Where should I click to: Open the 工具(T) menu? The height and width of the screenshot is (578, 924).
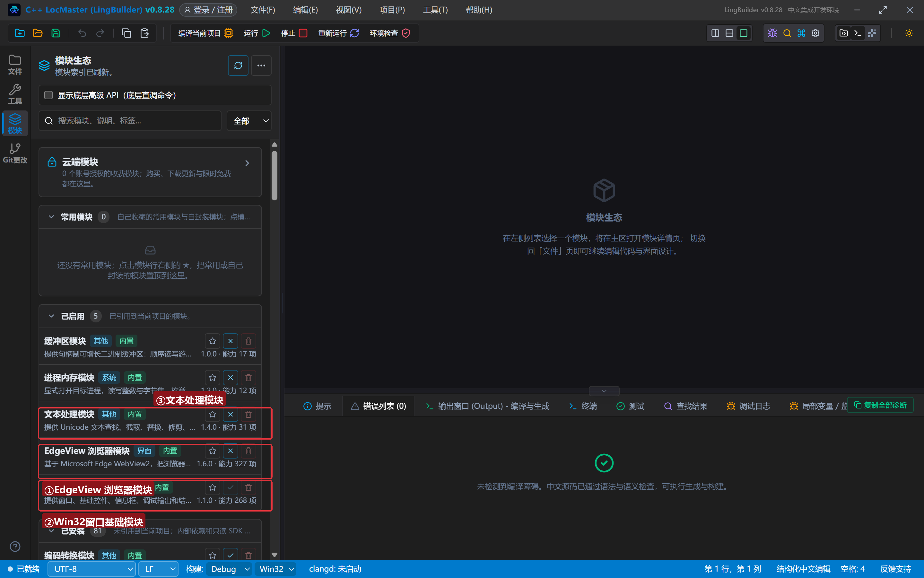435,10
